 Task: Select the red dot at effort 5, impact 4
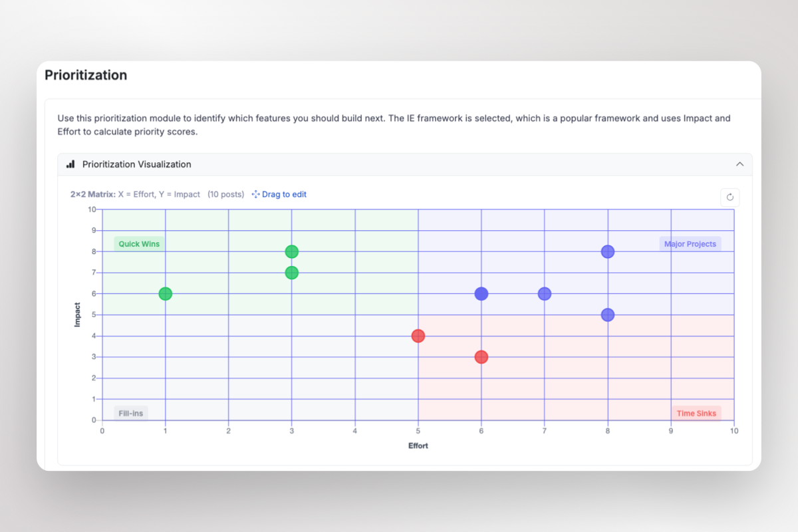pyautogui.click(x=418, y=336)
